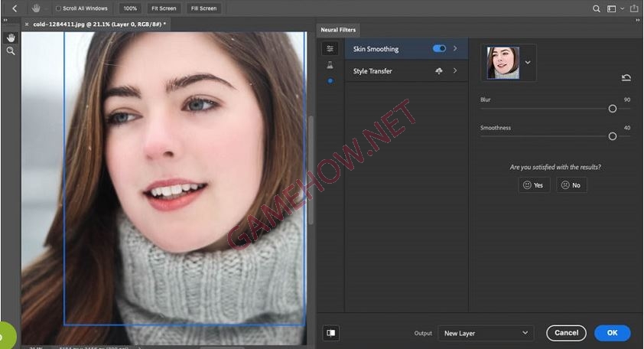Click the Fit Screen button

[x=164, y=8]
